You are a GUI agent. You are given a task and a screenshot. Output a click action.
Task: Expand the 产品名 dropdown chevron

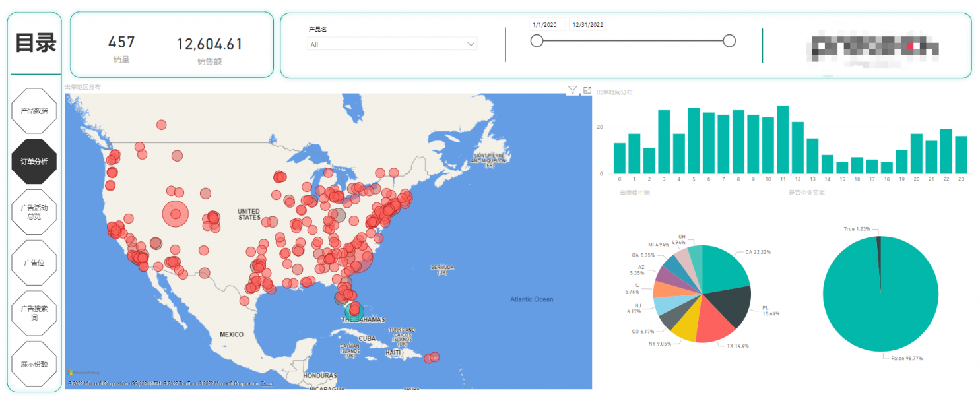pyautogui.click(x=471, y=44)
